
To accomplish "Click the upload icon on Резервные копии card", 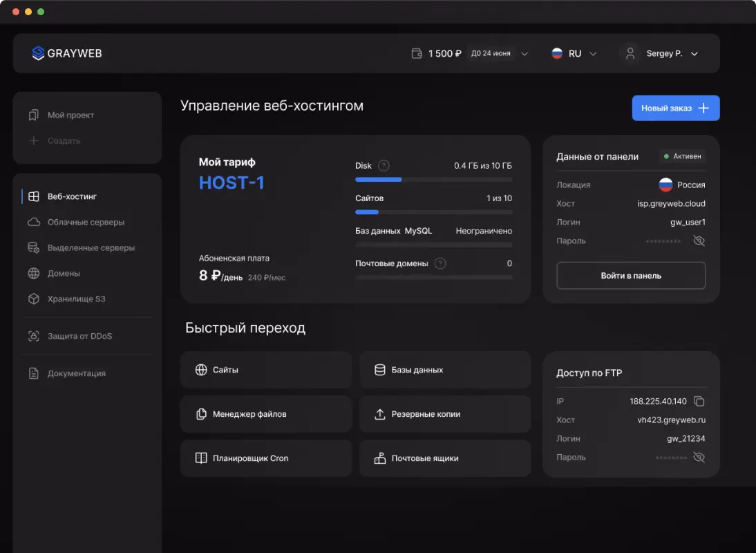I will click(380, 414).
